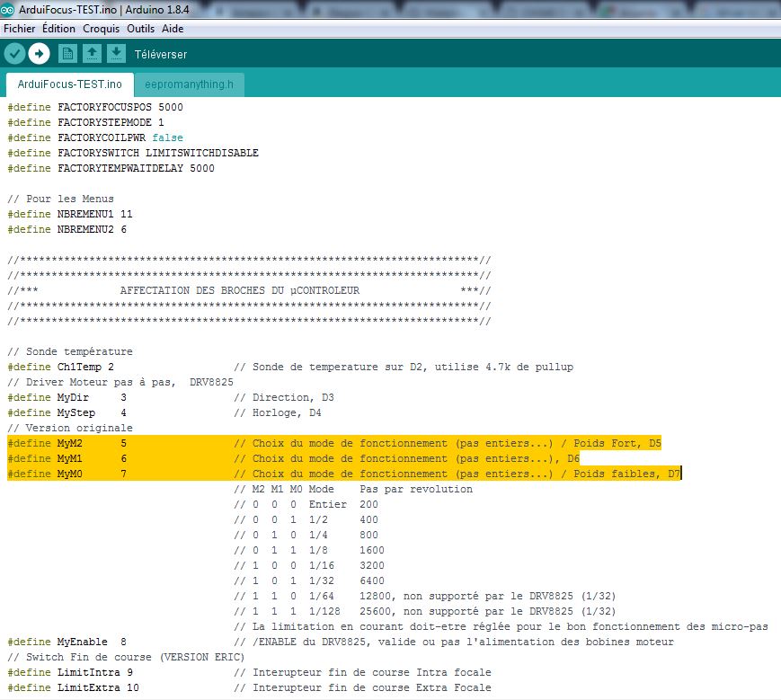781x700 pixels.
Task: Click the '// Horloge, D4' comment
Action: point(278,412)
